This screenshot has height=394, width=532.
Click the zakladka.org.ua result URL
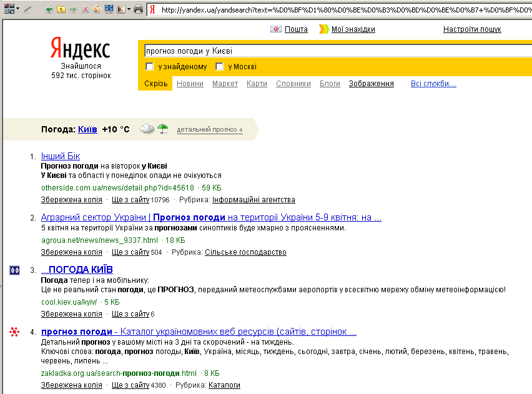119,373
